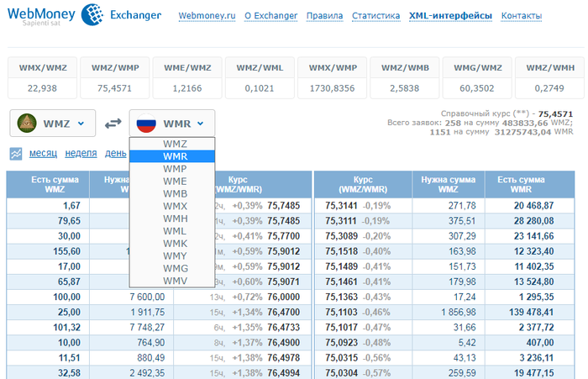Screen dimensions: 588x379
Task: Expand the WMZ source currency dropdown
Action: pos(52,123)
